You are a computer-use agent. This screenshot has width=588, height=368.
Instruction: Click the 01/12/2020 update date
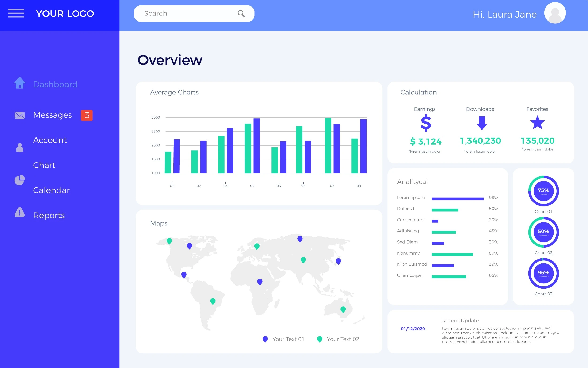[413, 329]
